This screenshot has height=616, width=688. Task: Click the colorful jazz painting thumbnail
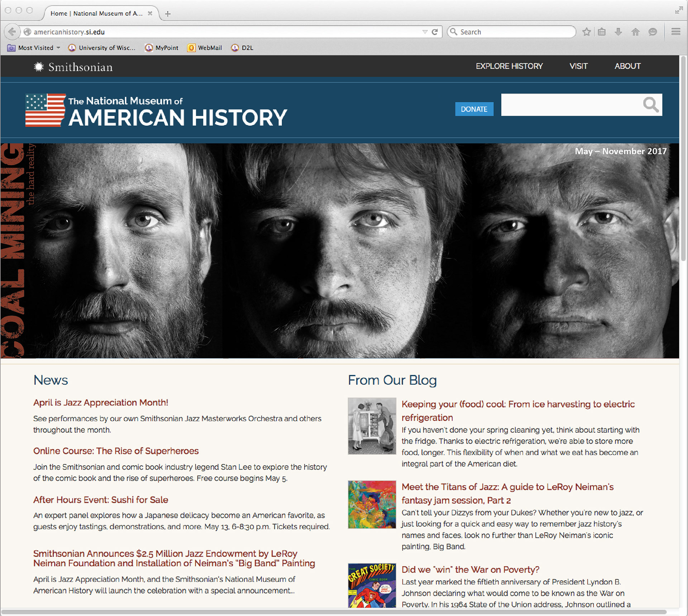(372, 505)
